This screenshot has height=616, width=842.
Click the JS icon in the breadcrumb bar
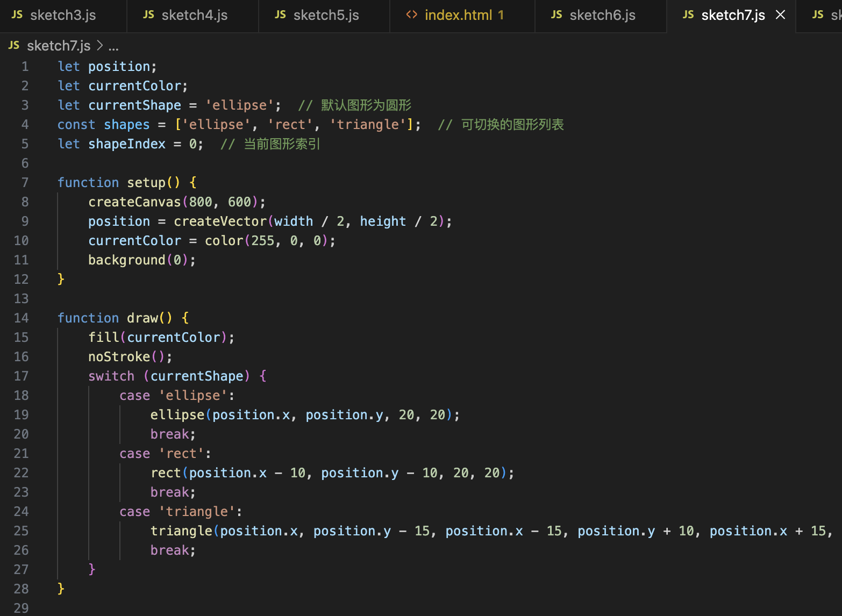click(13, 45)
